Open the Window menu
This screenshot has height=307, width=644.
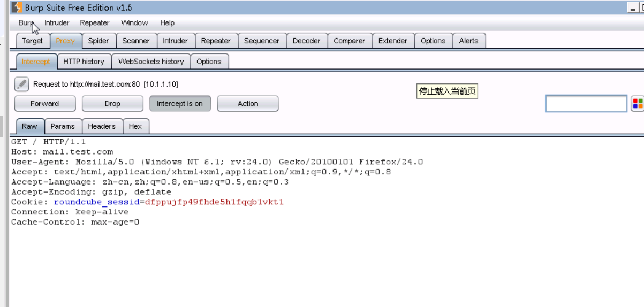[134, 23]
